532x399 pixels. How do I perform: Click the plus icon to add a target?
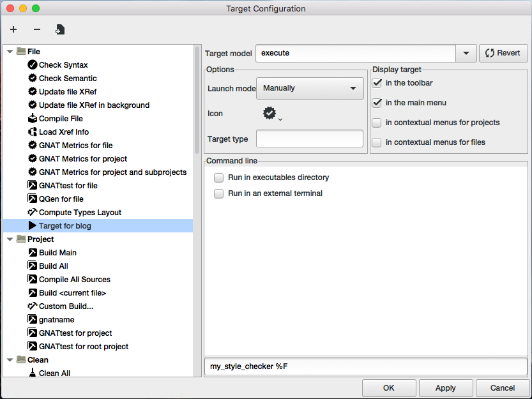13,29
